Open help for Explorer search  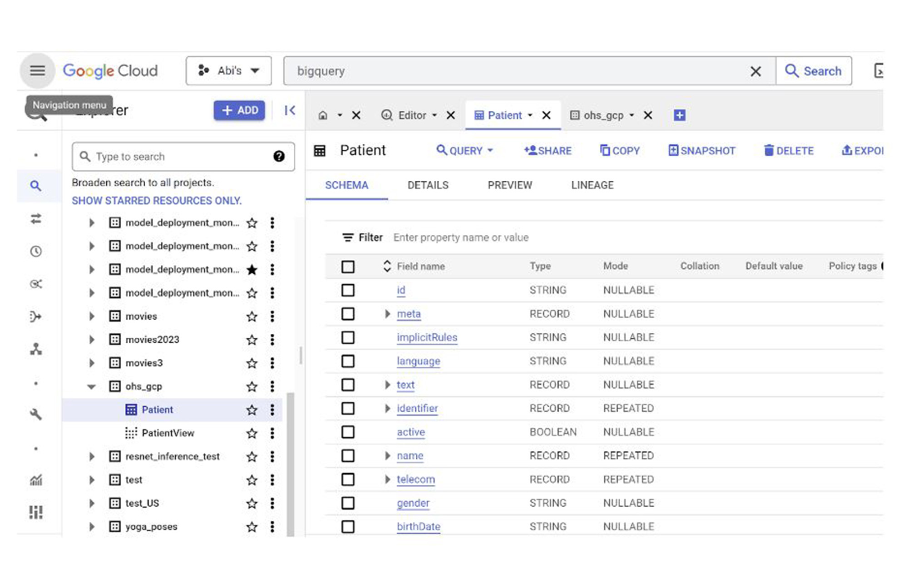[279, 157]
